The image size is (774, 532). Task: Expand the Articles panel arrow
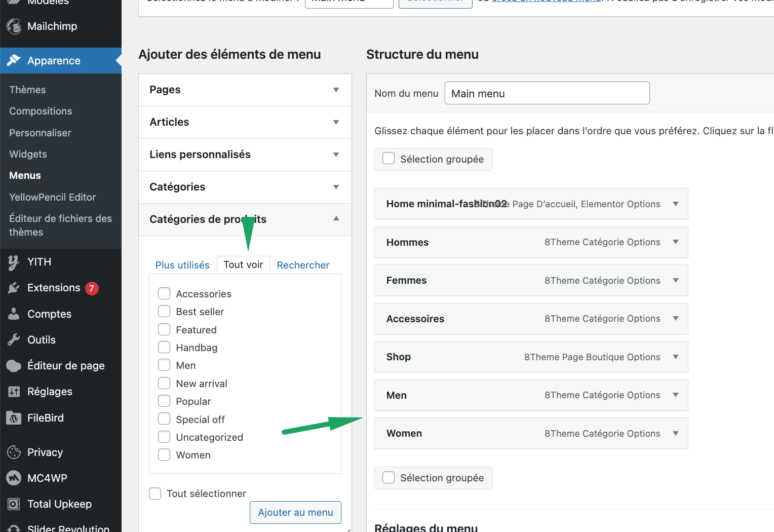pos(336,122)
